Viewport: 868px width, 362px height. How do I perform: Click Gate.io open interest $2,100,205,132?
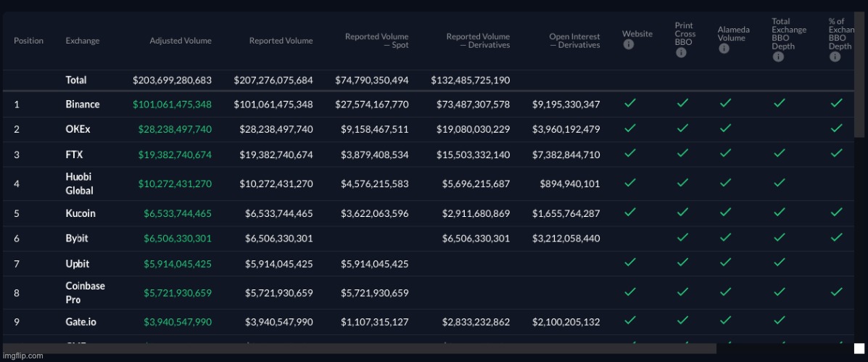click(x=566, y=321)
